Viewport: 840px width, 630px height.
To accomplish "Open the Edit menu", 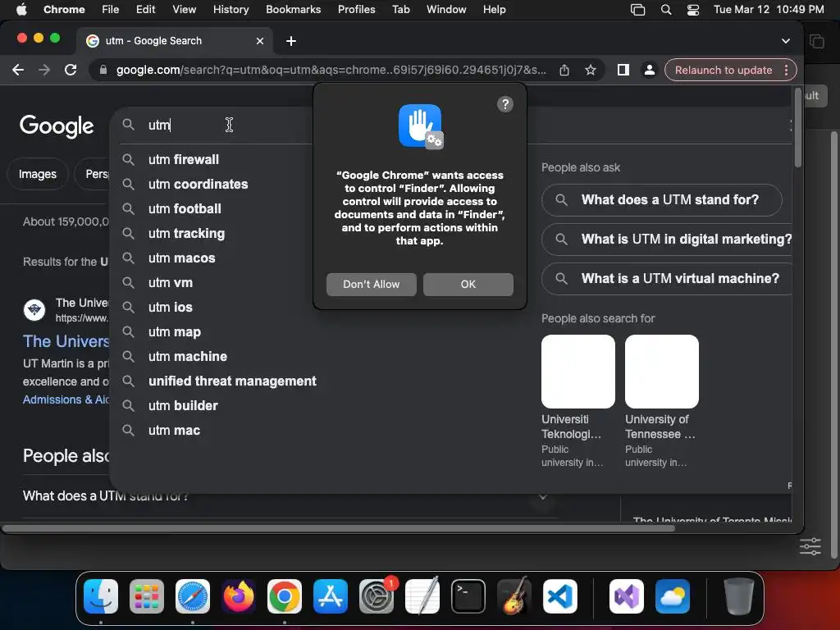I will 145,10.
